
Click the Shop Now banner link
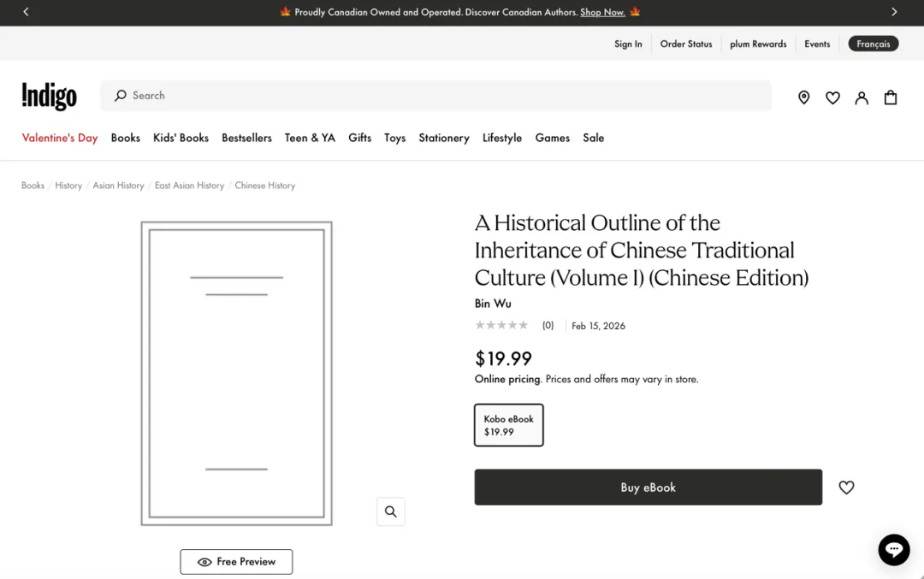(x=602, y=12)
